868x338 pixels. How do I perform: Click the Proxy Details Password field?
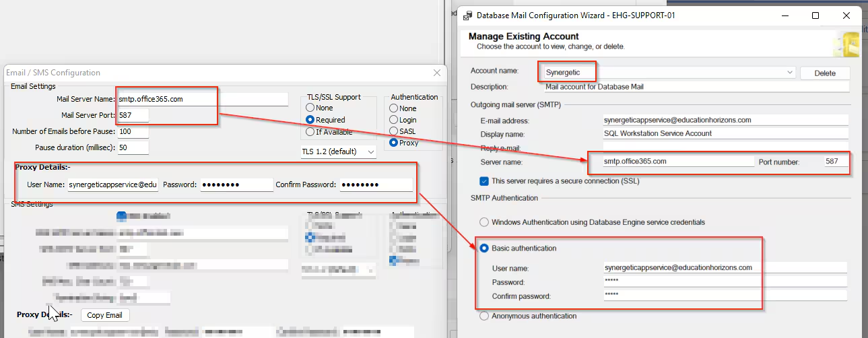(x=236, y=184)
